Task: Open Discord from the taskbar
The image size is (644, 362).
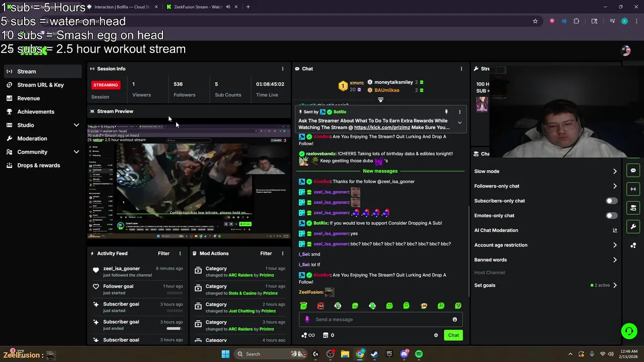Action: (x=404, y=354)
